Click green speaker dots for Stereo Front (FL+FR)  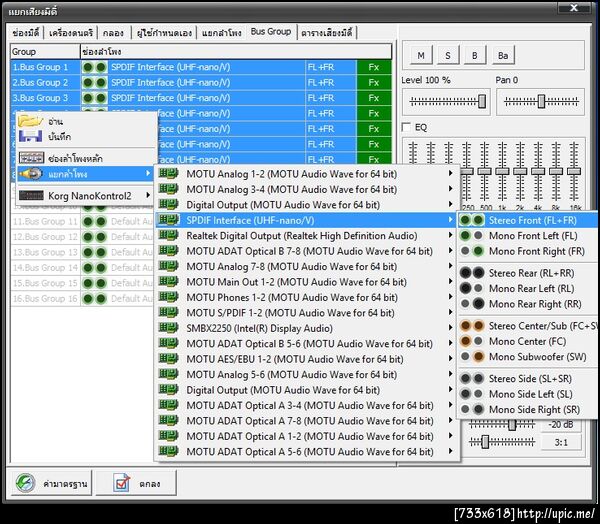click(472, 220)
